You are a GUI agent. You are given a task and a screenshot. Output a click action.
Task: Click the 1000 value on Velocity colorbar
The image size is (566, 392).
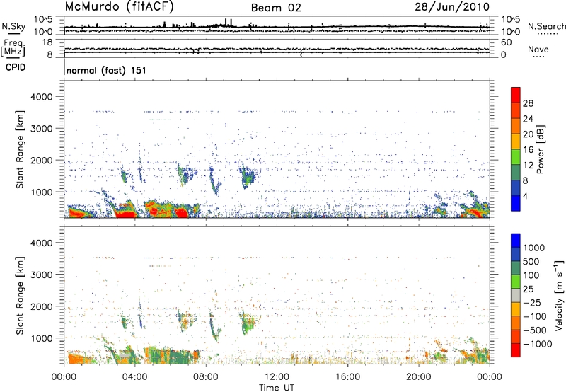coord(533,248)
